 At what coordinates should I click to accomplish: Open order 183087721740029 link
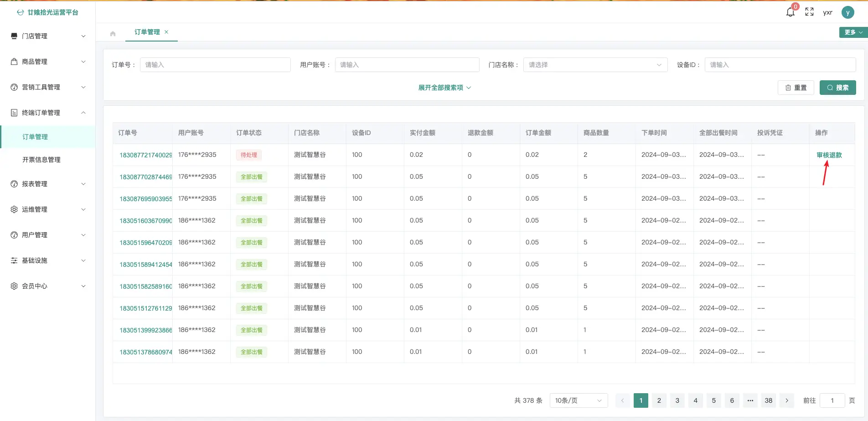coord(146,155)
